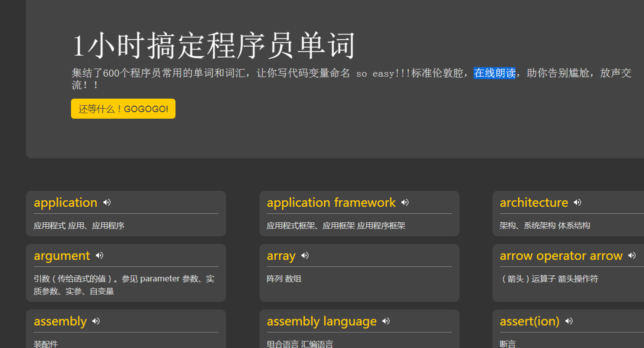Image resolution: width=644 pixels, height=348 pixels.
Task: Click definition （箭头）运算子 箭头操作符
Action: (x=549, y=279)
